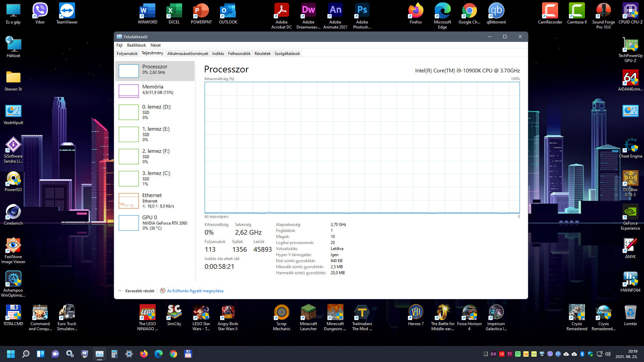Click the Windows Start button on taskbar
644x362 pixels.
(x=11, y=354)
